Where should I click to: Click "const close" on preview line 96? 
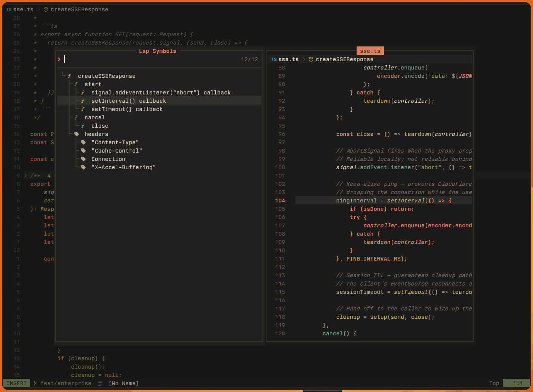click(x=355, y=134)
